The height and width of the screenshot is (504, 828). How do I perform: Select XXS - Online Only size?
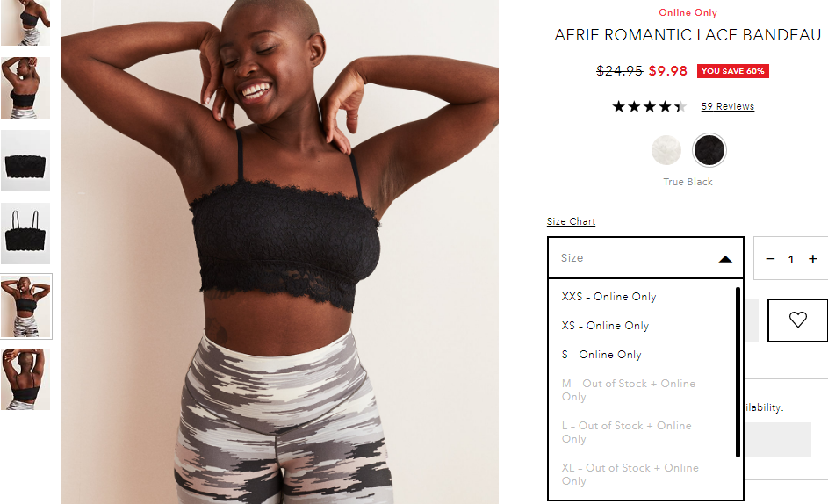(608, 297)
